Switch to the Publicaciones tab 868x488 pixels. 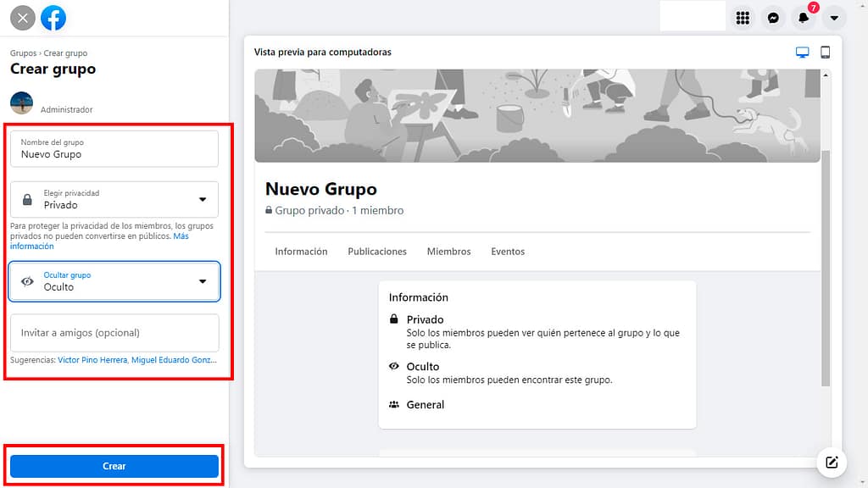click(x=377, y=252)
